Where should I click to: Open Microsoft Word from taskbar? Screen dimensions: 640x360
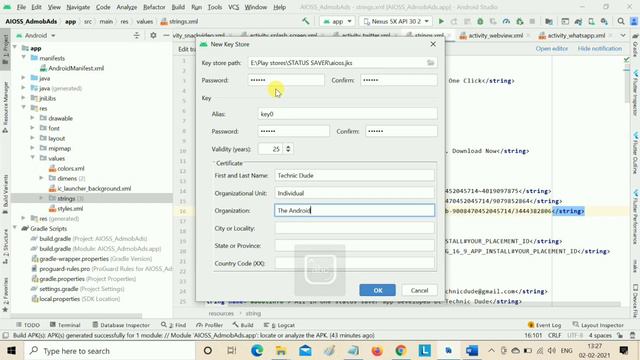tap(471, 351)
